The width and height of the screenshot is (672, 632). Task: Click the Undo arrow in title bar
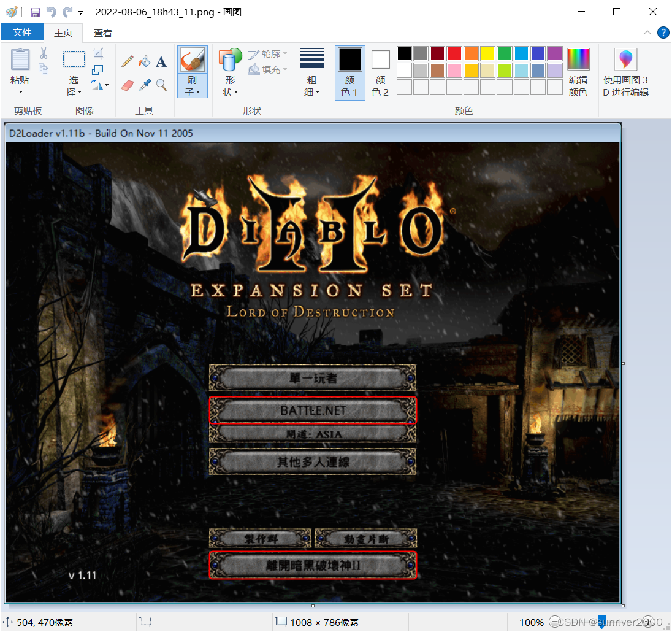pyautogui.click(x=52, y=12)
